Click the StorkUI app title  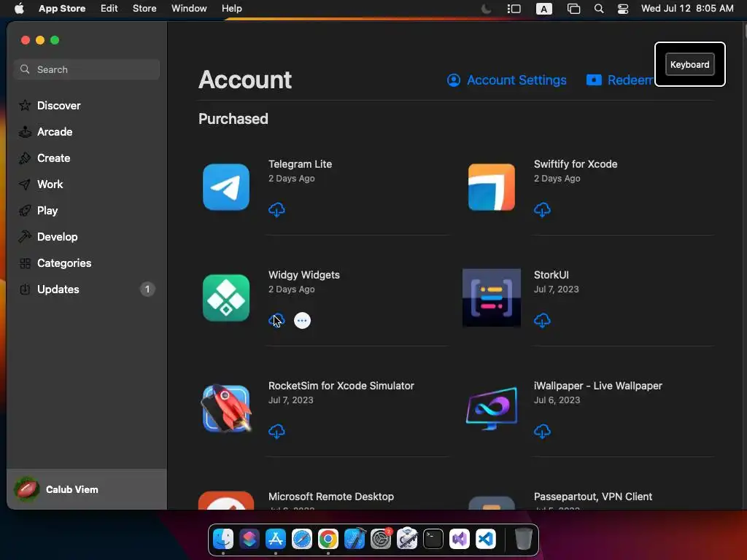pyautogui.click(x=551, y=275)
